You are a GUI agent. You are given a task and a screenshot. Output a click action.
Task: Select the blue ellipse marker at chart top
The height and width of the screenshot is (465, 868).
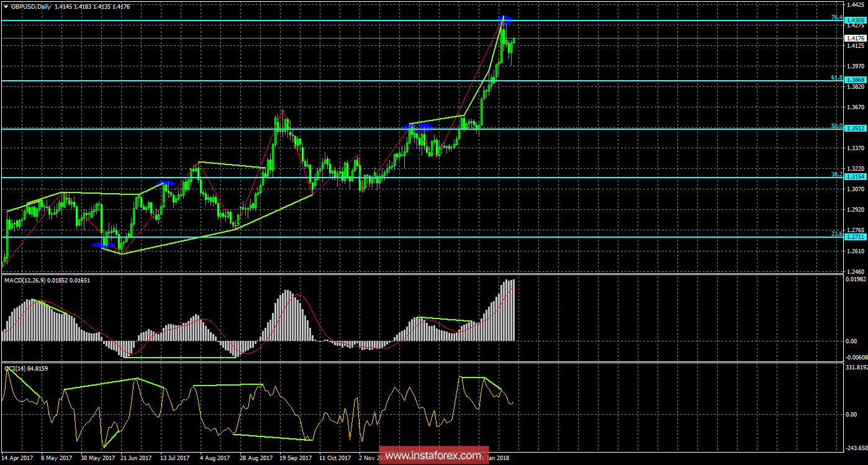point(505,19)
